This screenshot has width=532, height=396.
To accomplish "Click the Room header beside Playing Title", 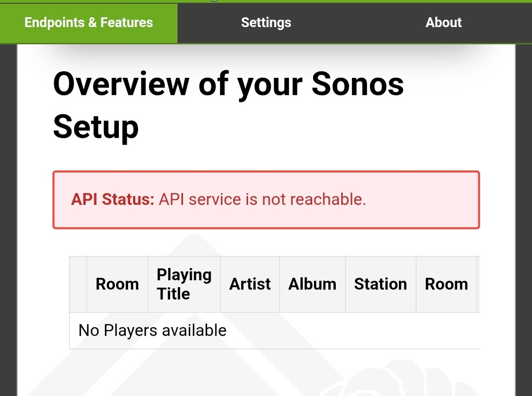I will 117,284.
